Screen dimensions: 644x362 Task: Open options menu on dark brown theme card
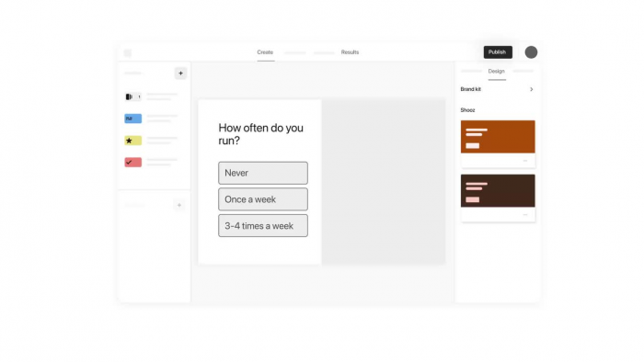[525, 215]
